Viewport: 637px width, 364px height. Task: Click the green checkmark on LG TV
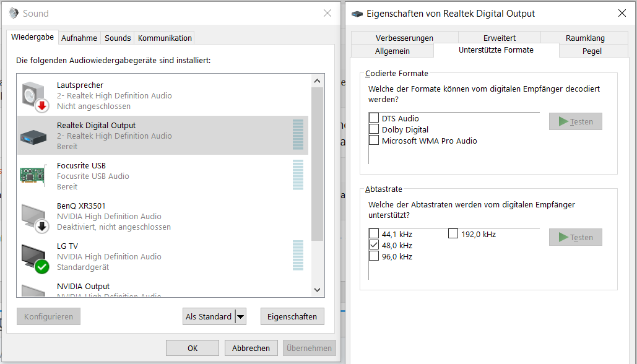[41, 266]
